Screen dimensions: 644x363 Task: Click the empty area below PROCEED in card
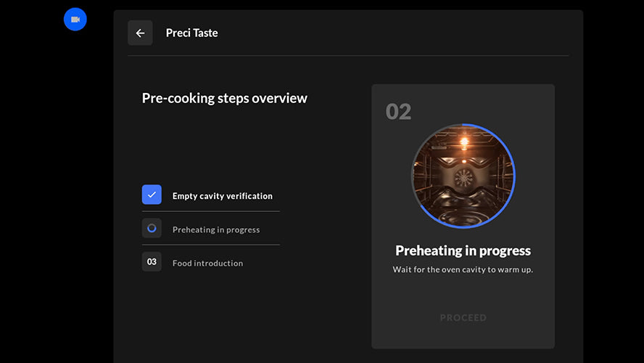pyautogui.click(x=463, y=335)
